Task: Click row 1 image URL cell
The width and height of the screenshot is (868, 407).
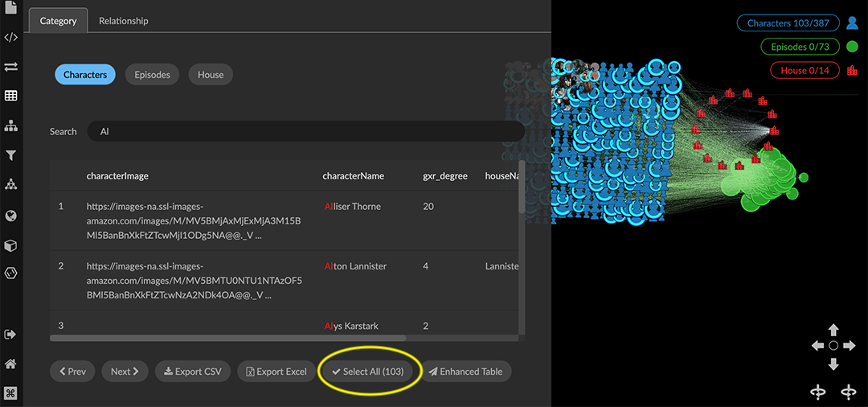Action: pyautogui.click(x=194, y=221)
